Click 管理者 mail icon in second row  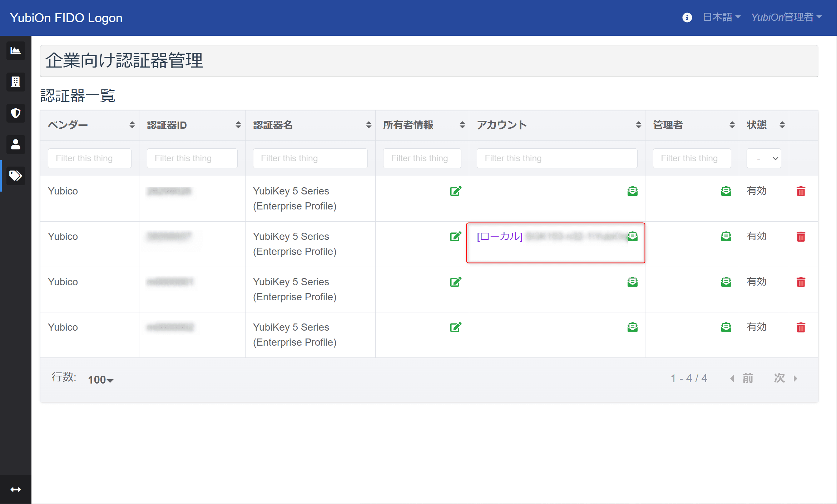point(726,236)
